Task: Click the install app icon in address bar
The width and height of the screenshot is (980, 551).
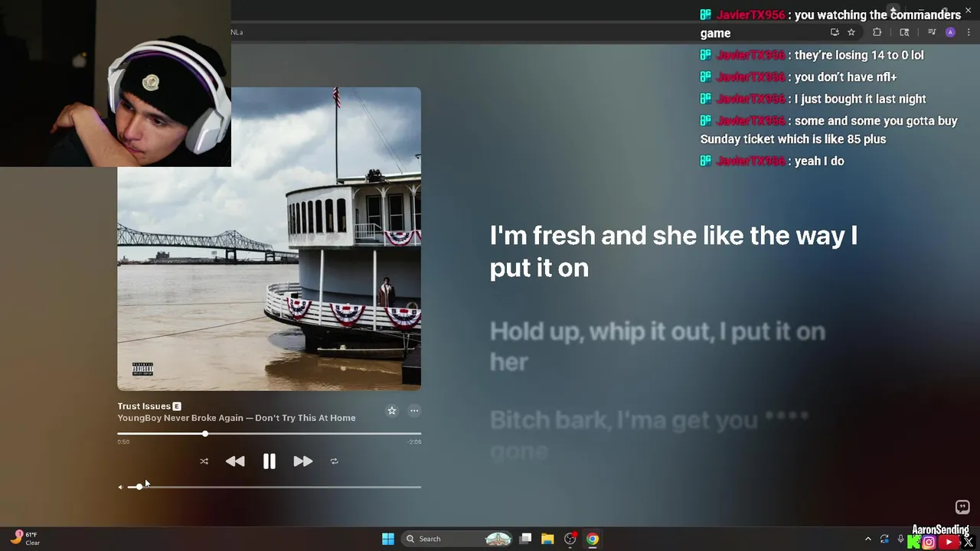Action: point(835,32)
